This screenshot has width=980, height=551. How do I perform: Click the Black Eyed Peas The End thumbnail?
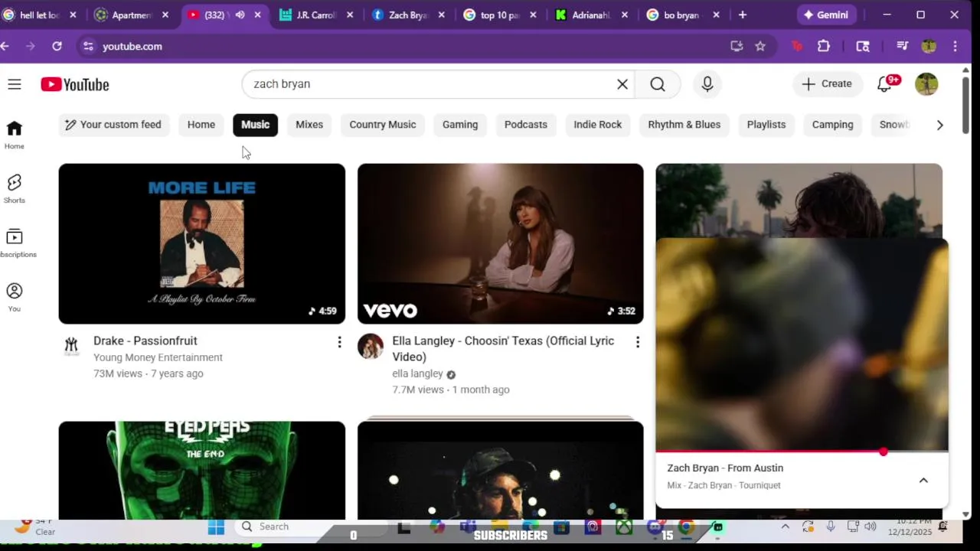point(202,470)
